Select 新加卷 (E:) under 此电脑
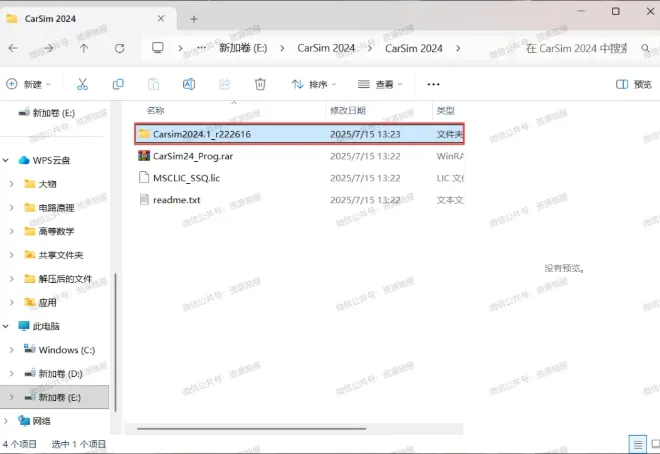This screenshot has height=454, width=660. click(x=54, y=397)
